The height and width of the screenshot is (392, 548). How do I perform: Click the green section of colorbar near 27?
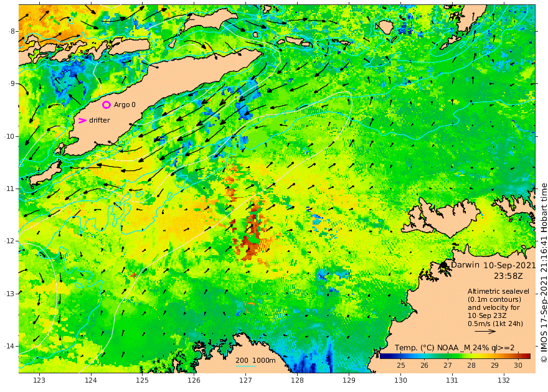click(448, 356)
